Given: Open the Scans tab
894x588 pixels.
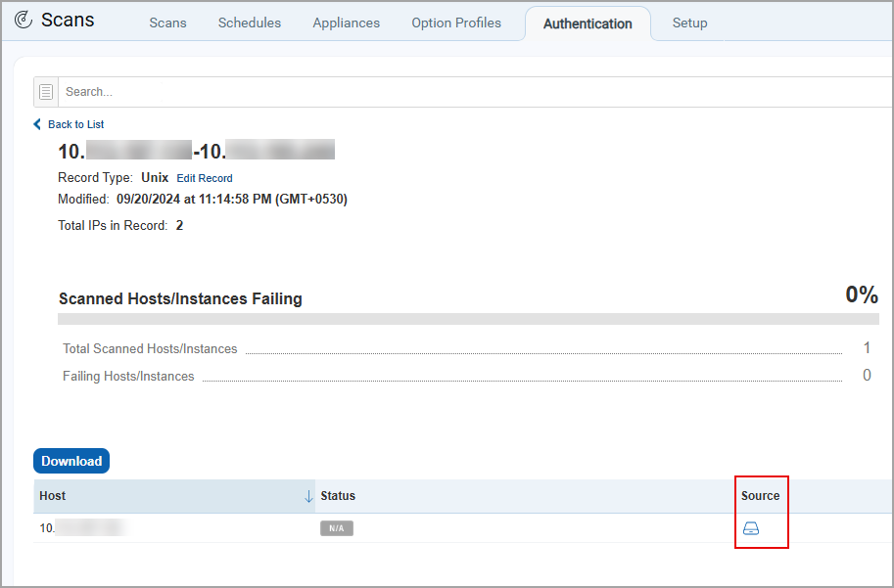Looking at the screenshot, I should pos(167,23).
